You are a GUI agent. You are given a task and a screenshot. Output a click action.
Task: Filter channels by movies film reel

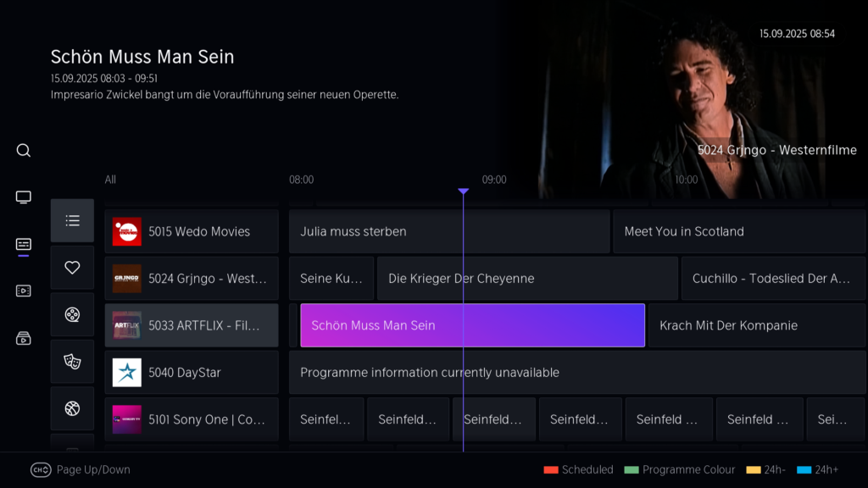coord(72,315)
